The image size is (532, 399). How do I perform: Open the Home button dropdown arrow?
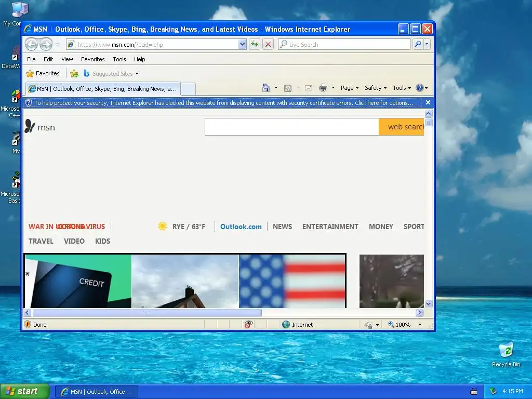(276, 88)
